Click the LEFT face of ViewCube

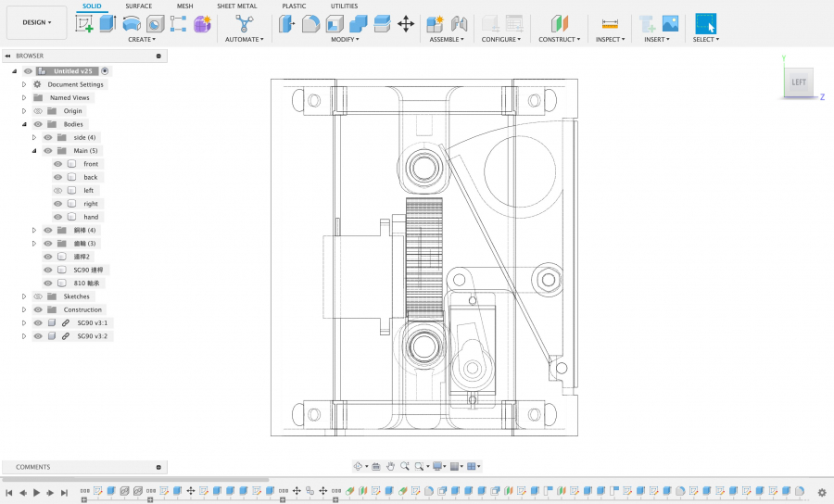pos(798,82)
